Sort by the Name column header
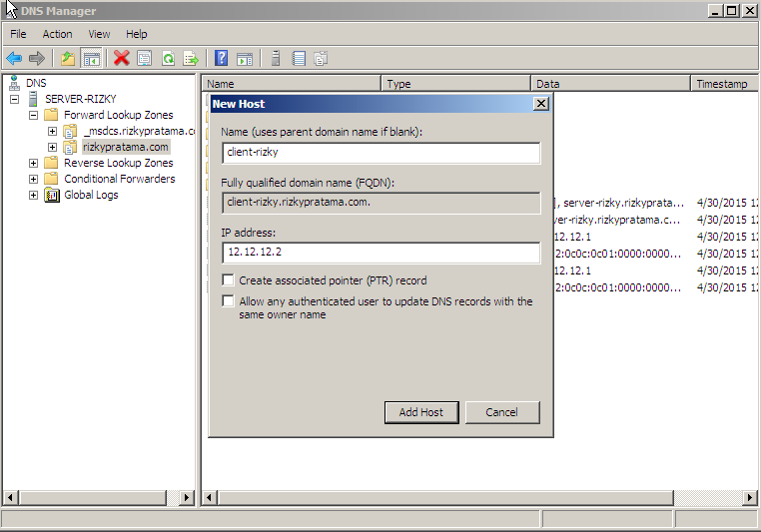 [292, 84]
